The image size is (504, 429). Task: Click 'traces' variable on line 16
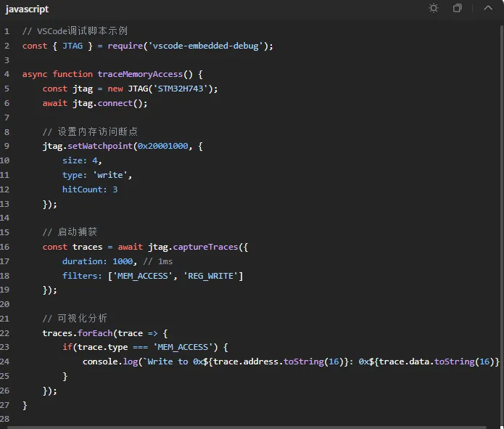[x=88, y=247]
